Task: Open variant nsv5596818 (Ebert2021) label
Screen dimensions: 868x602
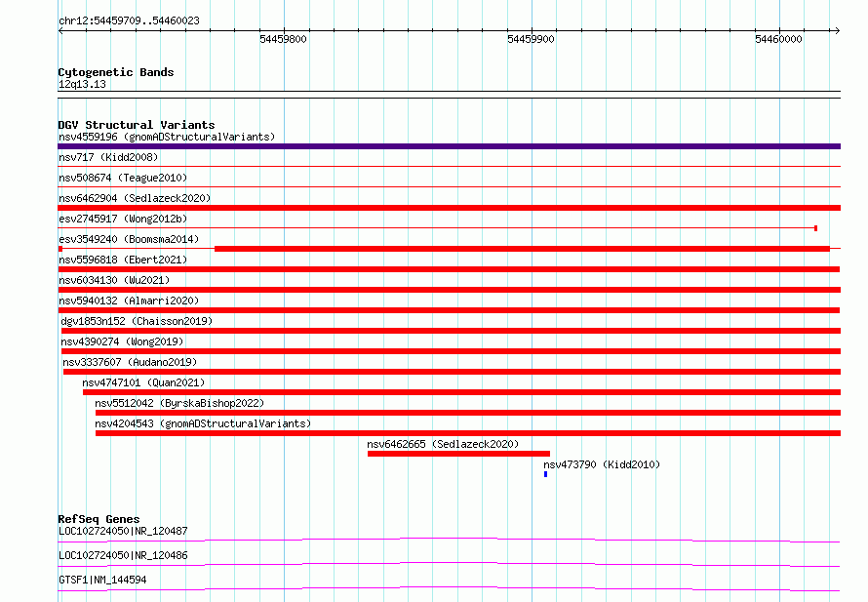Action: [x=123, y=260]
